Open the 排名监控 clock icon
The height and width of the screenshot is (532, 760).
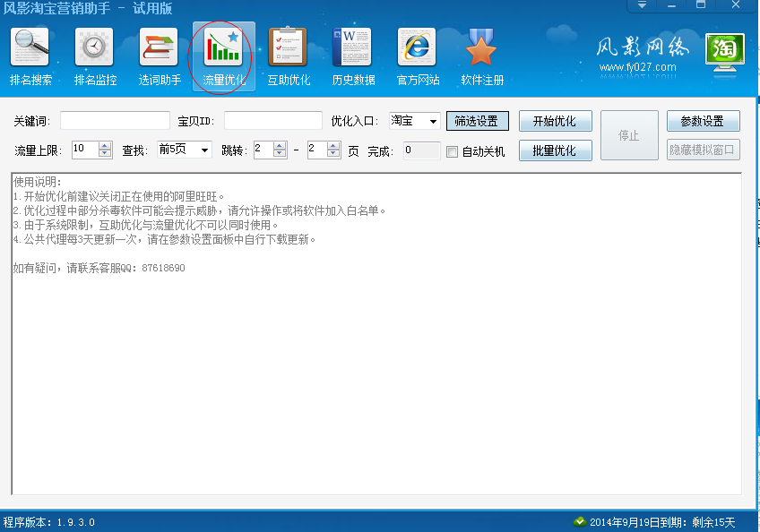94,47
